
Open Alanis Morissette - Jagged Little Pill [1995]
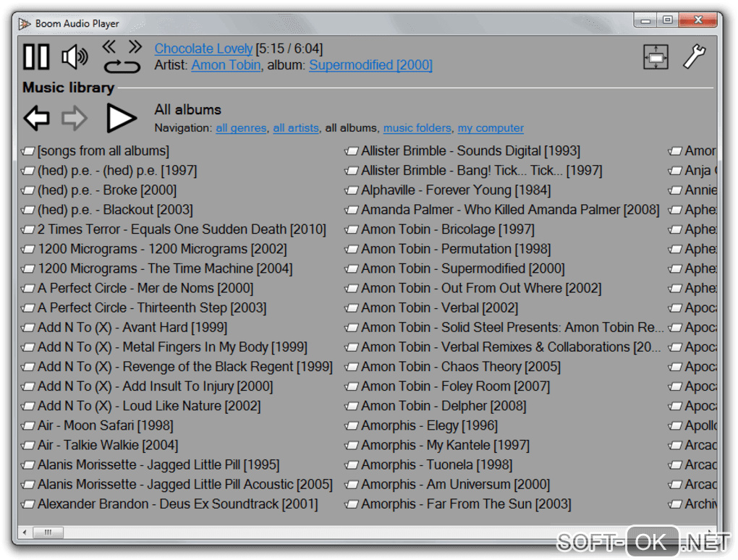point(150,465)
